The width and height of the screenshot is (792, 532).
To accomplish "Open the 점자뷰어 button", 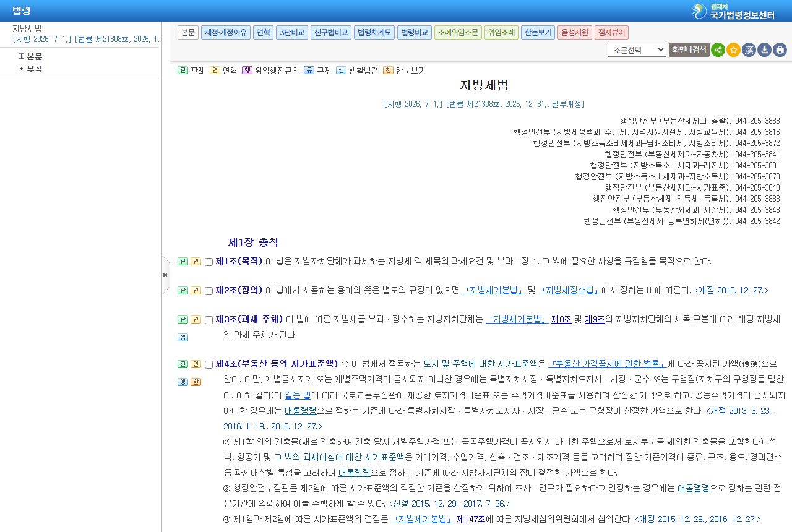I will [x=612, y=32].
